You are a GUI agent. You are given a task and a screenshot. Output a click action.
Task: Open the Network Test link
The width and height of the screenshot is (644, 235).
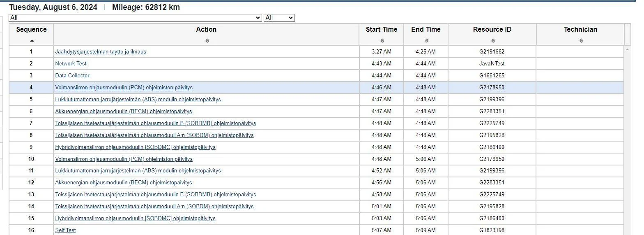click(71, 64)
